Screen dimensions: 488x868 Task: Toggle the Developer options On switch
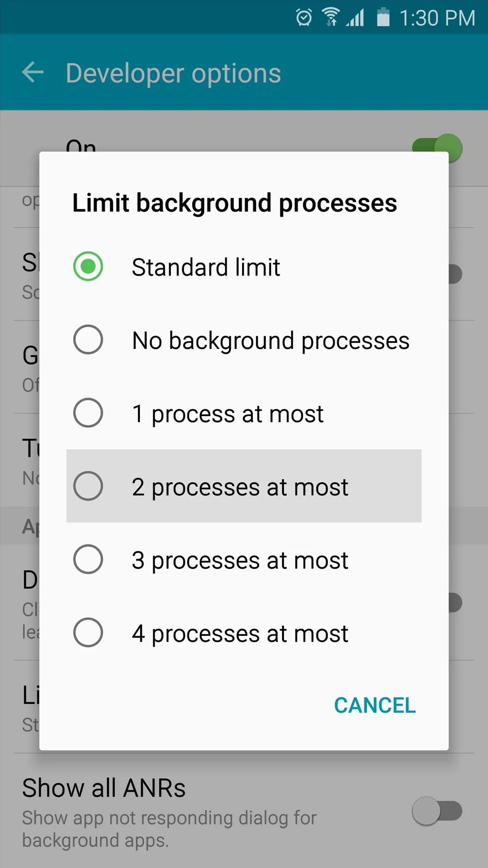point(437,148)
